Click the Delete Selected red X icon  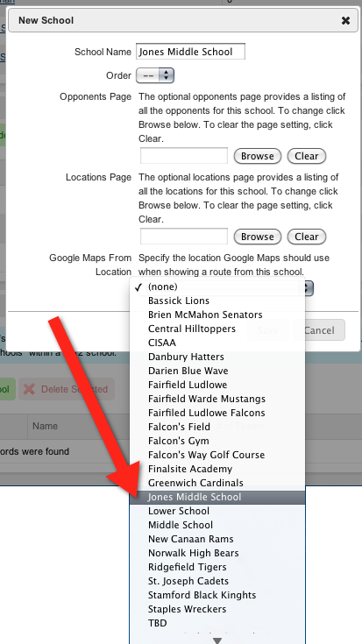point(29,389)
